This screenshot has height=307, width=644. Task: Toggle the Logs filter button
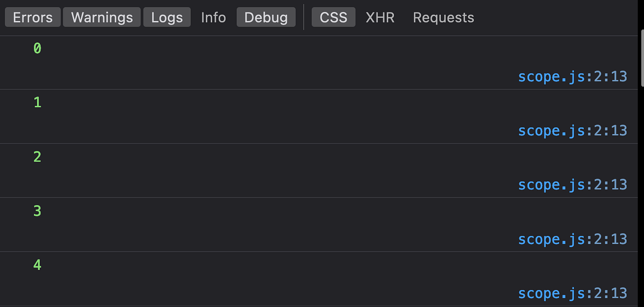pyautogui.click(x=167, y=17)
